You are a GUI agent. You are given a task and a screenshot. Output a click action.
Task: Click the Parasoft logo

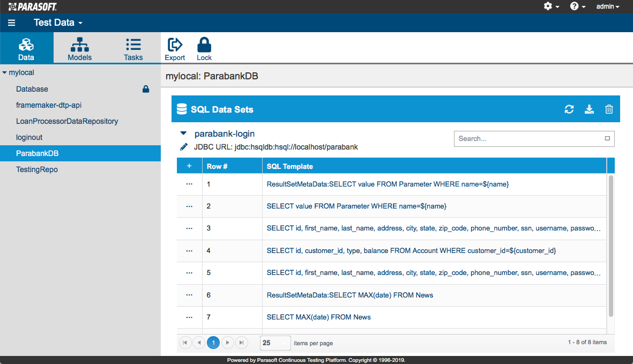point(32,6)
